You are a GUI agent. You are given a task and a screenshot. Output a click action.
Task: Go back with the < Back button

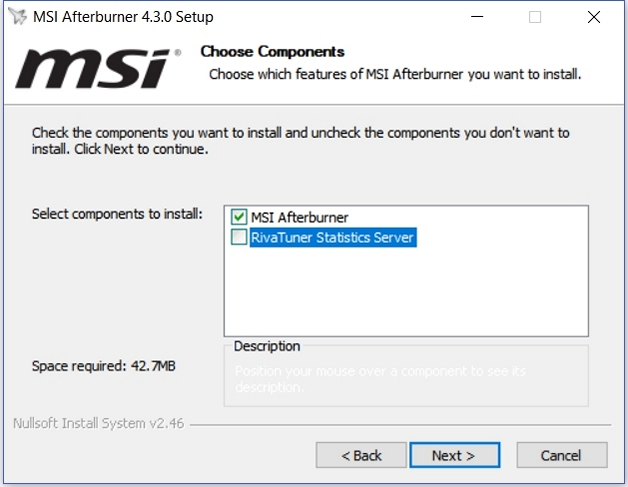[x=361, y=455]
